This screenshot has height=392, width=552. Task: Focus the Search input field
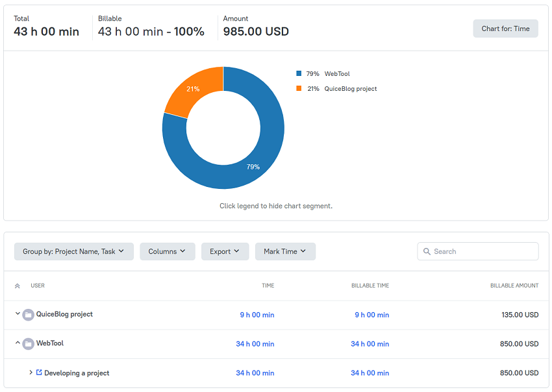(x=478, y=251)
